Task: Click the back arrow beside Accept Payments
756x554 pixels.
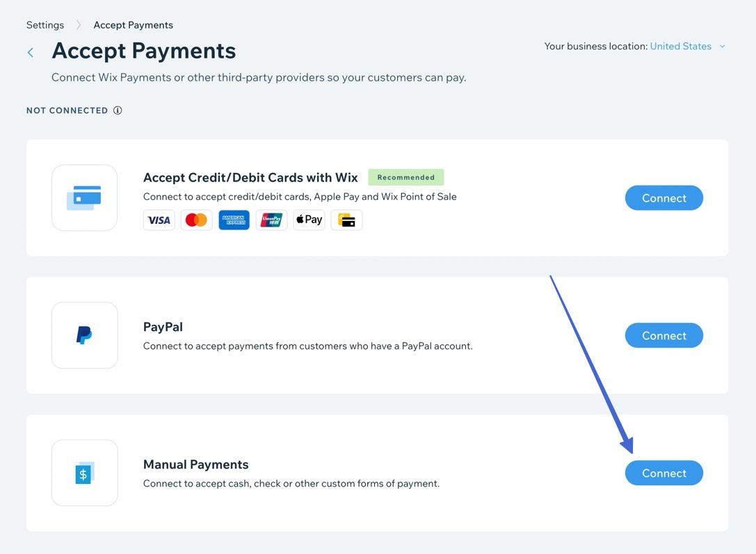Action: (x=30, y=52)
